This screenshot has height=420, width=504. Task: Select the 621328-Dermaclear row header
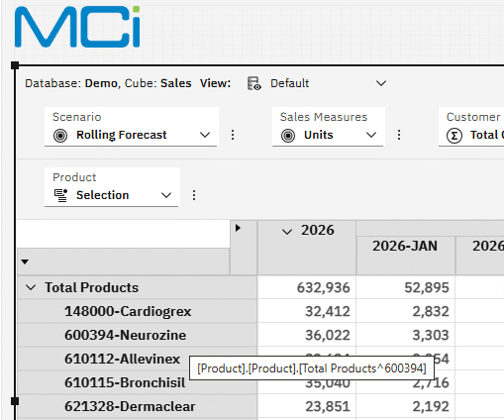point(138,406)
